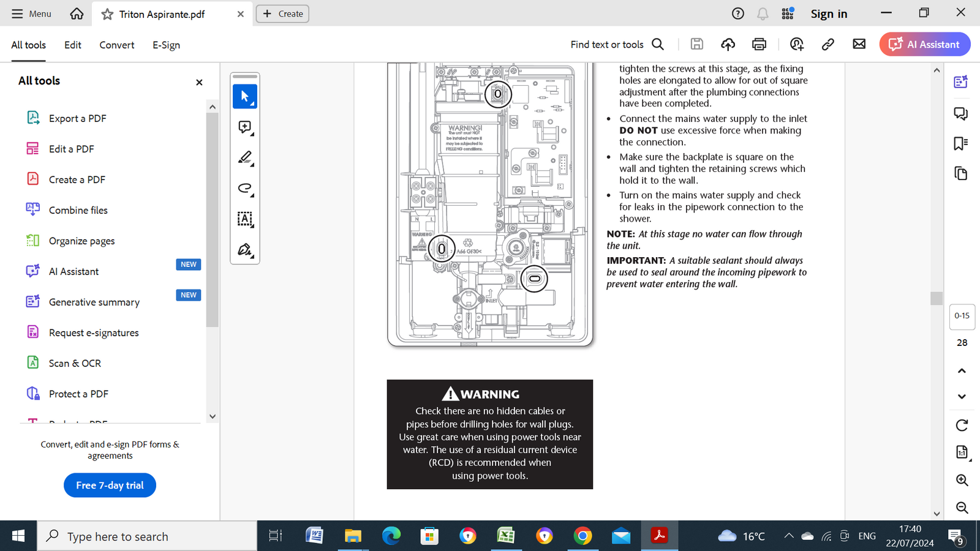Zoom in using magnifier plus icon

pos(962,480)
